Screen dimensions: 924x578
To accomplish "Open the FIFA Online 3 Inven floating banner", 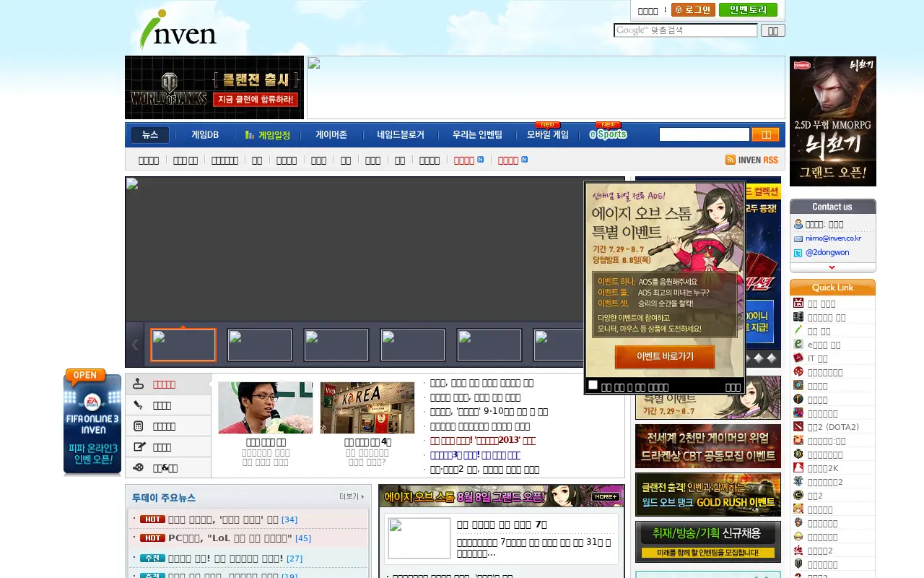I will tap(92, 423).
